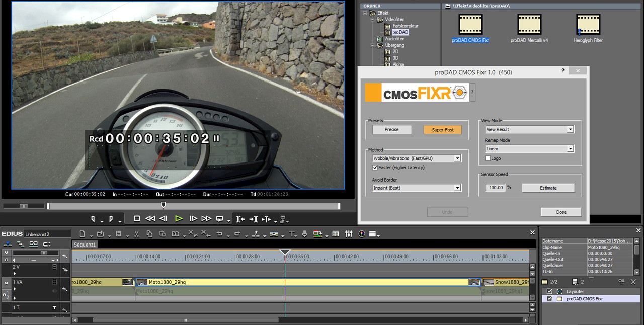Toggle track 2 V video mute icon
The width and height of the screenshot is (644, 325).
pos(54,266)
